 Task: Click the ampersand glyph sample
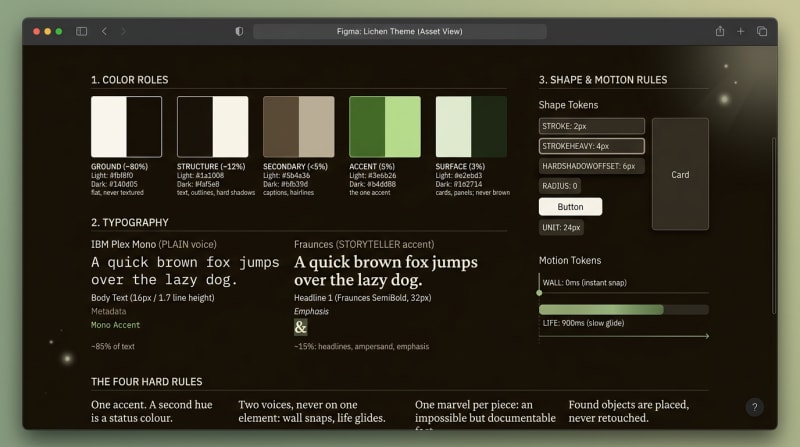click(x=301, y=327)
